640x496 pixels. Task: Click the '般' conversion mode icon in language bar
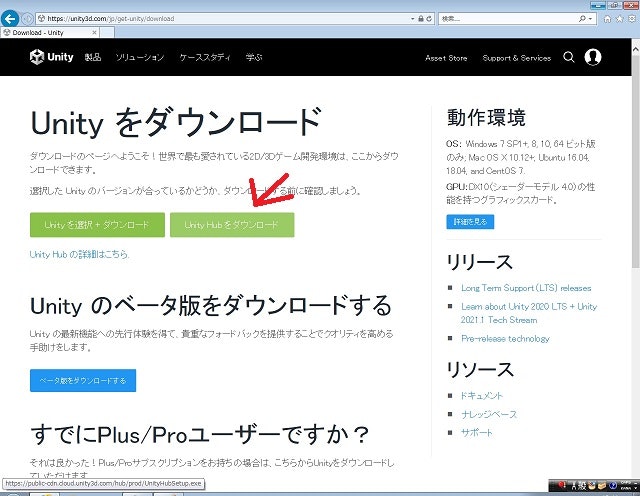[582, 486]
